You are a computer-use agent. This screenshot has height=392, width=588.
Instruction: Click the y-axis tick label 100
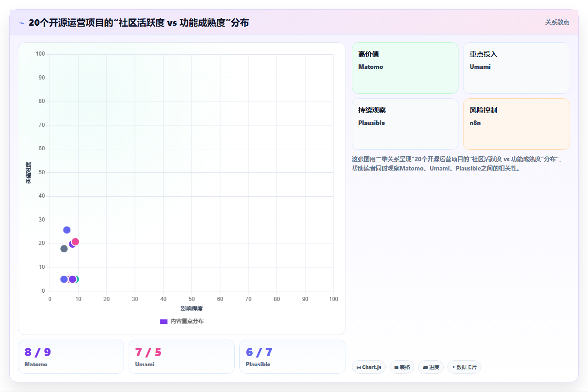pyautogui.click(x=40, y=54)
